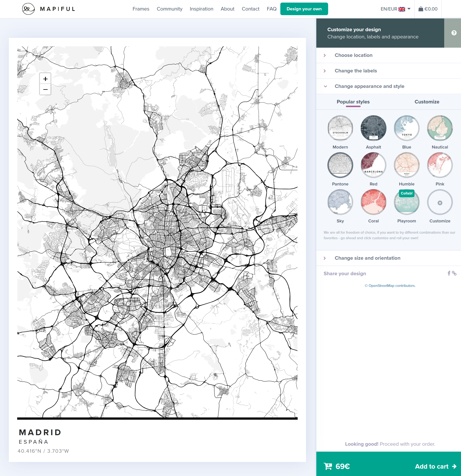Click the map zoom out minus button
461x476 pixels.
click(x=45, y=89)
